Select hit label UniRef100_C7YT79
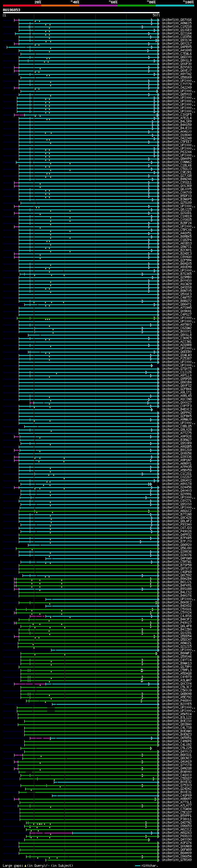This screenshot has height=868, width=197. pos(177,84)
